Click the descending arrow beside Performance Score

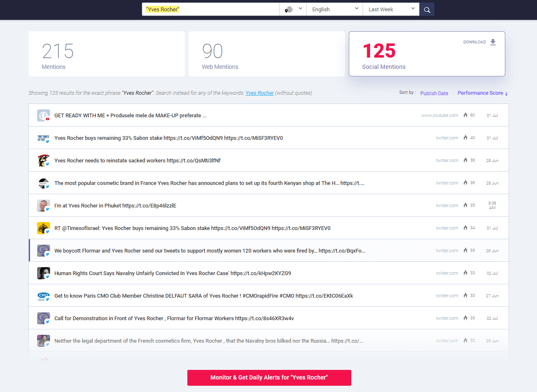click(x=505, y=93)
